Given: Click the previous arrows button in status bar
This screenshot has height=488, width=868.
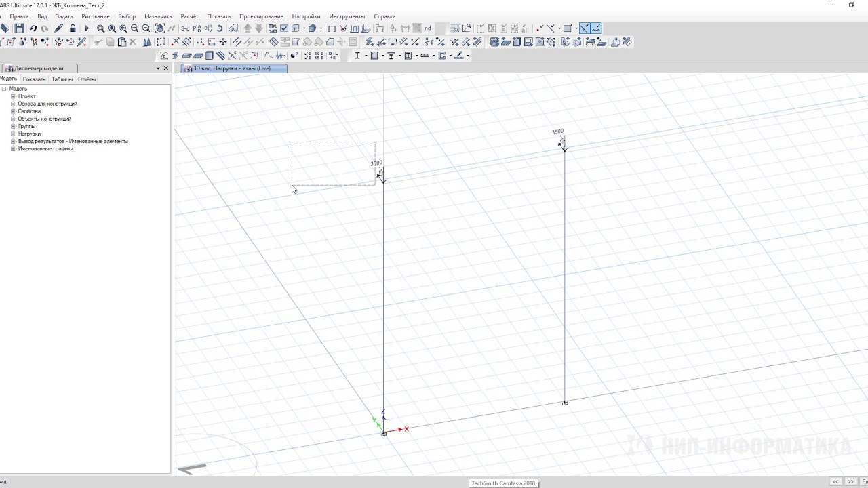Looking at the screenshot, I should [835, 482].
